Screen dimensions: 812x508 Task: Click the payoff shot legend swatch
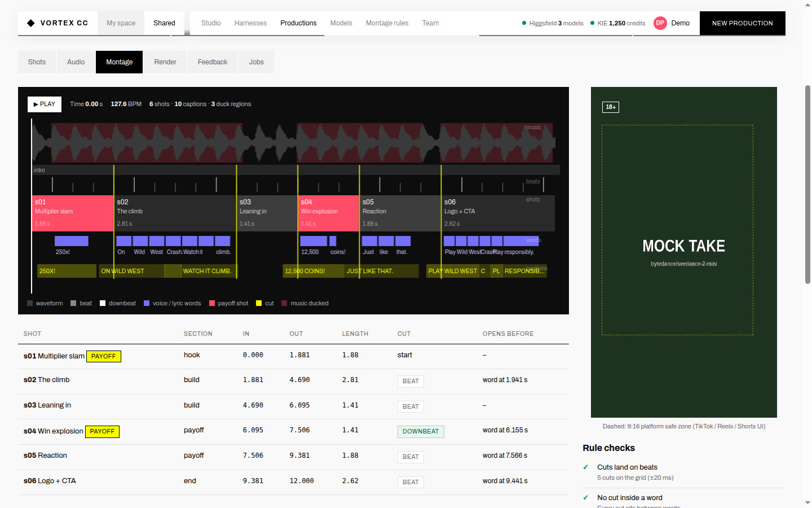coord(212,303)
